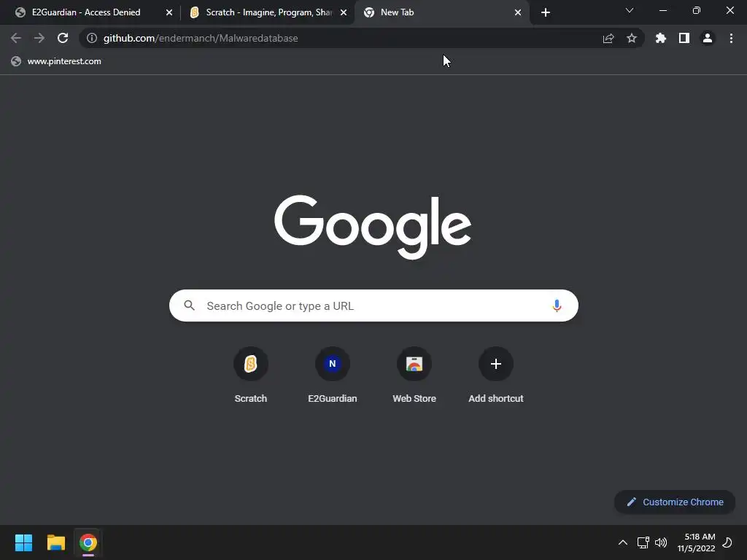Image resolution: width=747 pixels, height=560 pixels.
Task: Start voice search with the microphone
Action: tap(557, 306)
